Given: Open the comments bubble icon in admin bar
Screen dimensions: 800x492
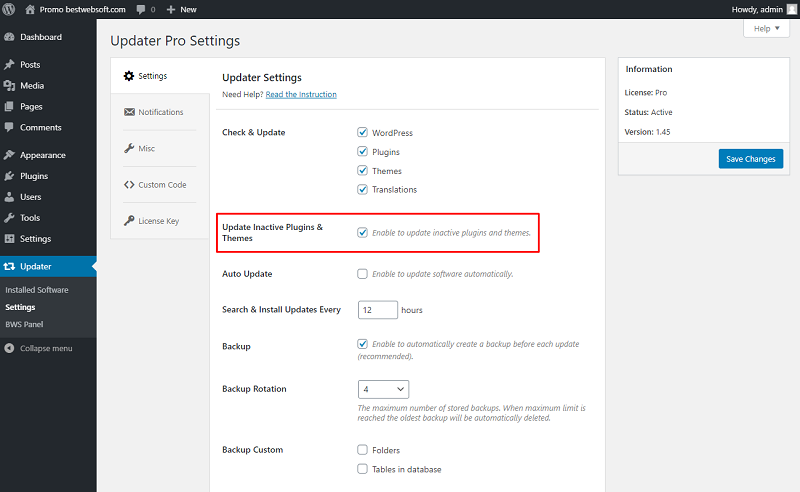Looking at the screenshot, I should pos(141,10).
